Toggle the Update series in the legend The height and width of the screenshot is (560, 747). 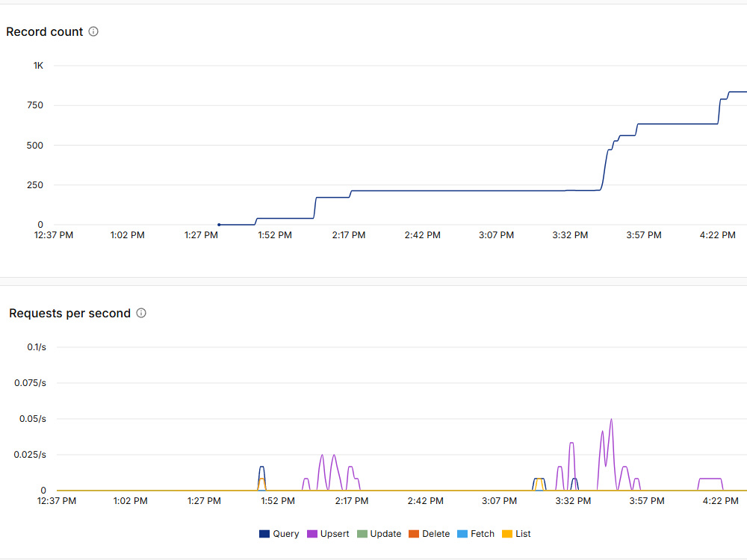coord(379,534)
